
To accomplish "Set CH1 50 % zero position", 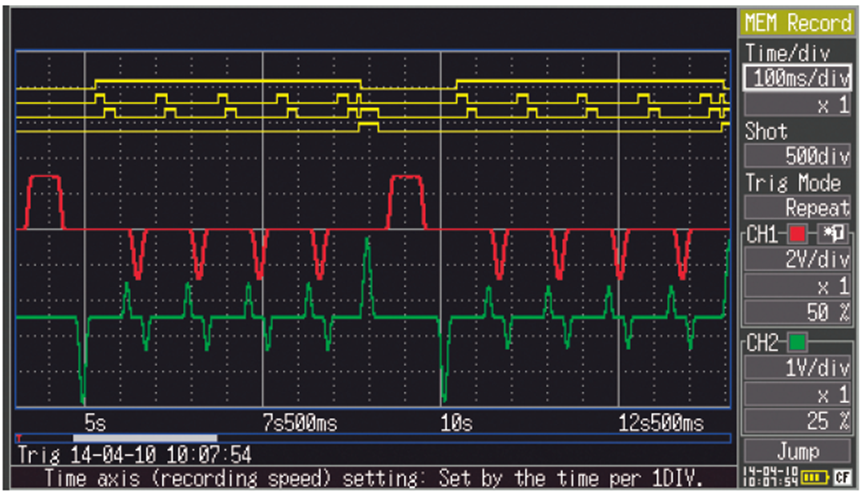I will pos(797,313).
